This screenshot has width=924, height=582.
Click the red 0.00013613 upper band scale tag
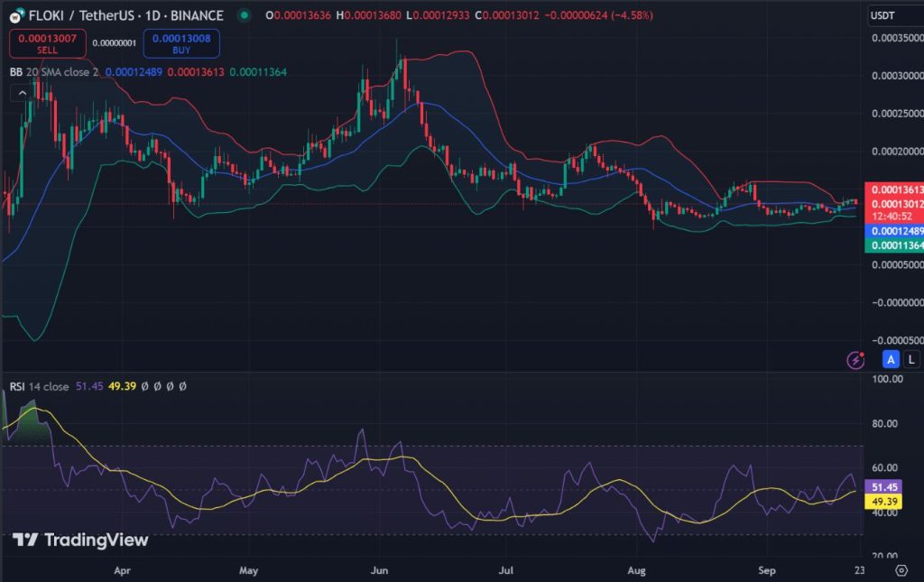tap(894, 189)
